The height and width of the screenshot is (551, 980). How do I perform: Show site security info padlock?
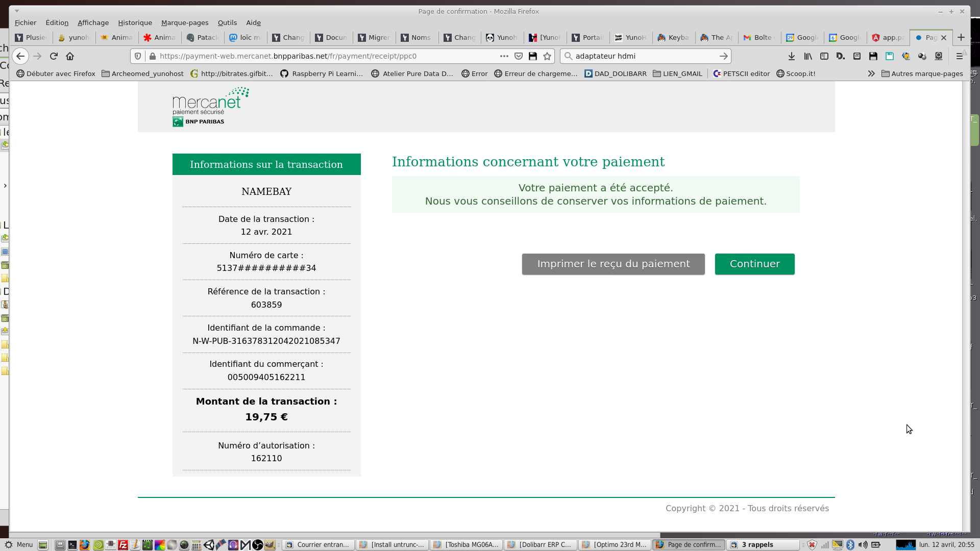(x=152, y=56)
